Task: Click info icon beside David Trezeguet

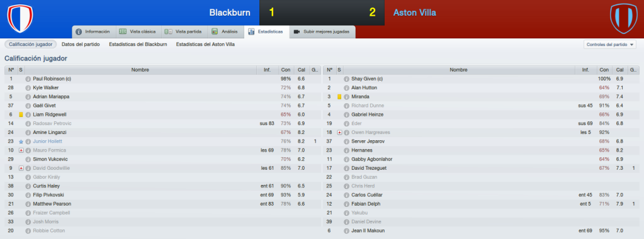Action: pos(347,169)
